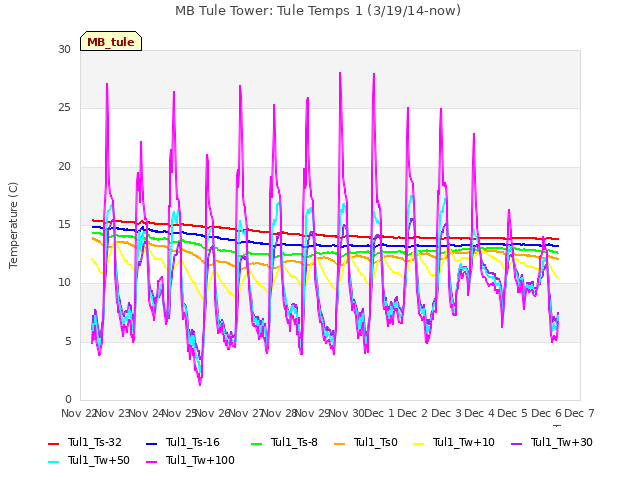Click the y-axis value 15
Viewport: 640px width, 480px height.
tap(64, 224)
